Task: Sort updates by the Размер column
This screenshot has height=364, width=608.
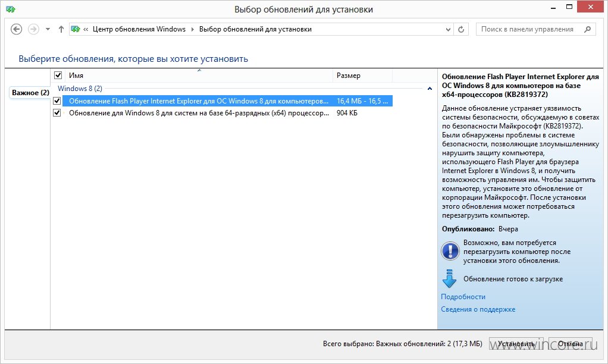Action: (362, 76)
